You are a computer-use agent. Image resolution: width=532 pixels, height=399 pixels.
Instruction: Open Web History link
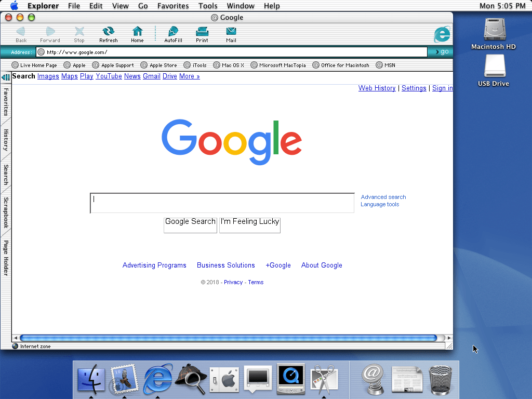click(377, 88)
